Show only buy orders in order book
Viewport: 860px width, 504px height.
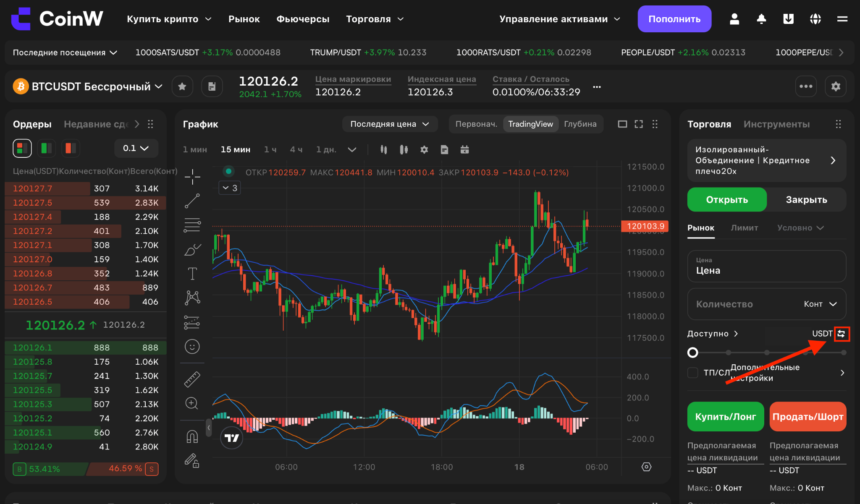pyautogui.click(x=47, y=148)
